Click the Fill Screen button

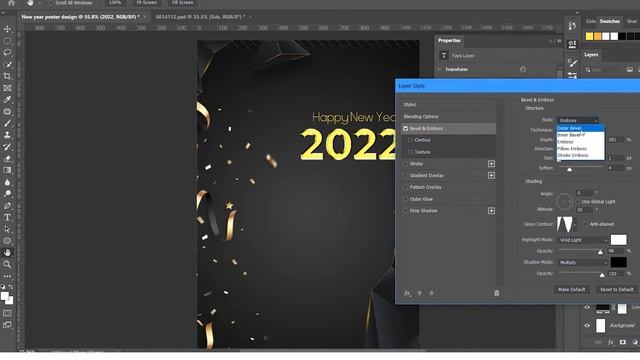pyautogui.click(x=182, y=2)
